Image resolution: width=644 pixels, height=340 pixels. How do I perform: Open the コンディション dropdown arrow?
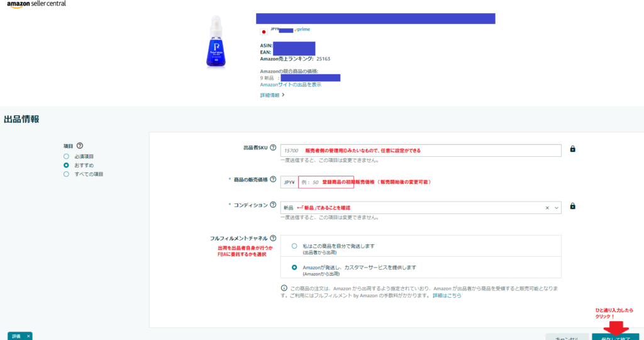(556, 208)
